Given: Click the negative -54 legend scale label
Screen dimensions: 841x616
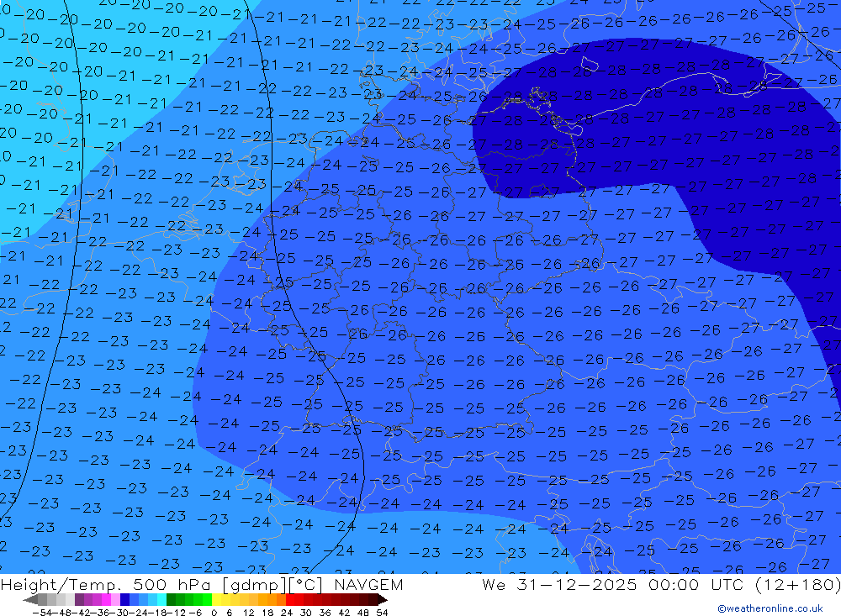Looking at the screenshot, I should [42, 613].
